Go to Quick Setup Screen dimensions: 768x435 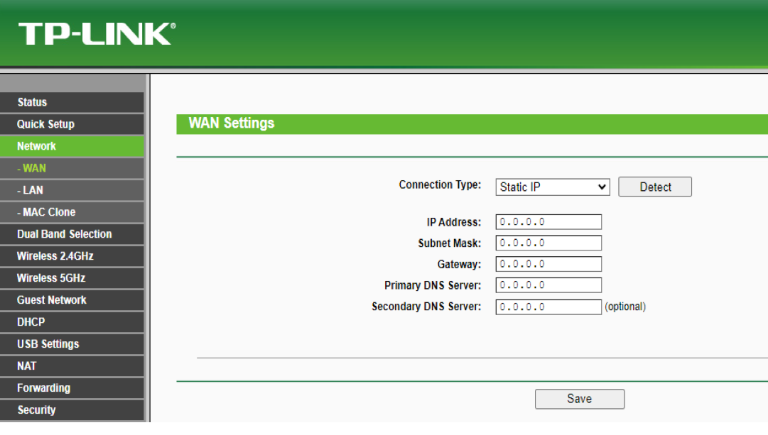pos(72,124)
